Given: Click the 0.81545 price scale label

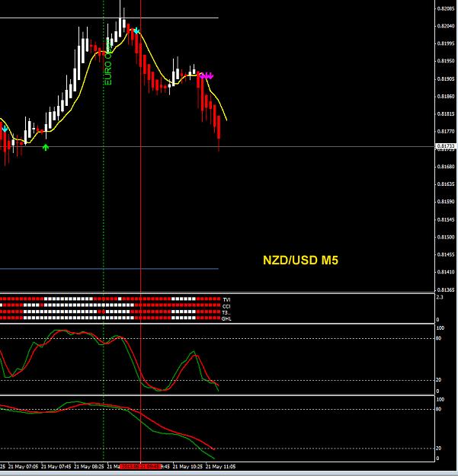Looking at the screenshot, I should coord(446,219).
